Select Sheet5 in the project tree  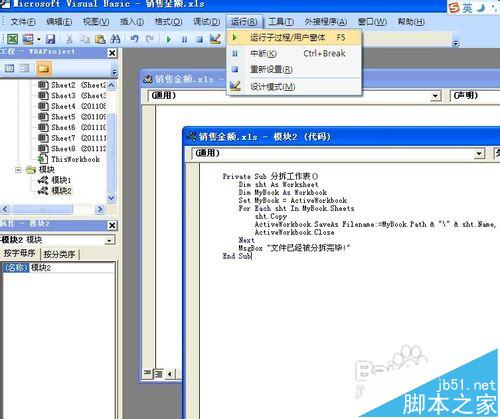72,117
